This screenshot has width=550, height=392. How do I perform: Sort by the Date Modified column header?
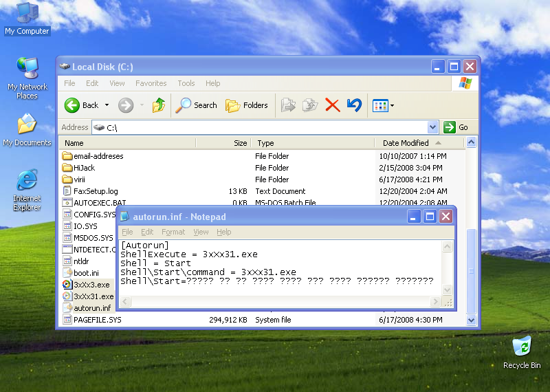coord(420,143)
